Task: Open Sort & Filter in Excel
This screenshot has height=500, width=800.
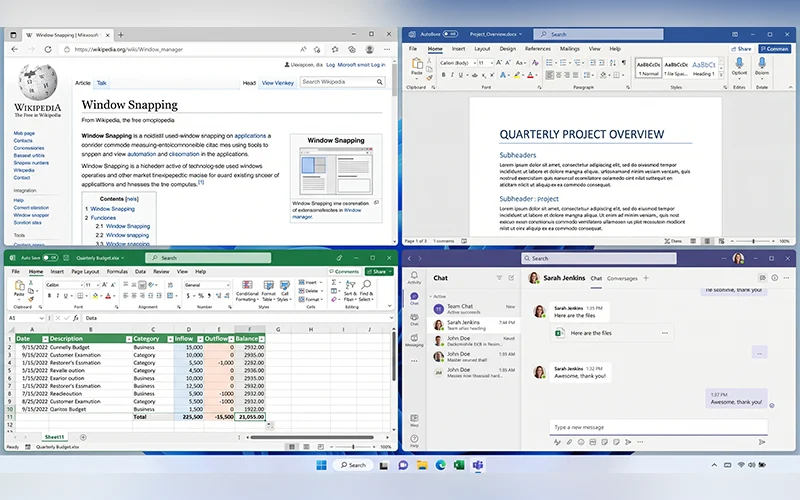Action: pyautogui.click(x=350, y=291)
